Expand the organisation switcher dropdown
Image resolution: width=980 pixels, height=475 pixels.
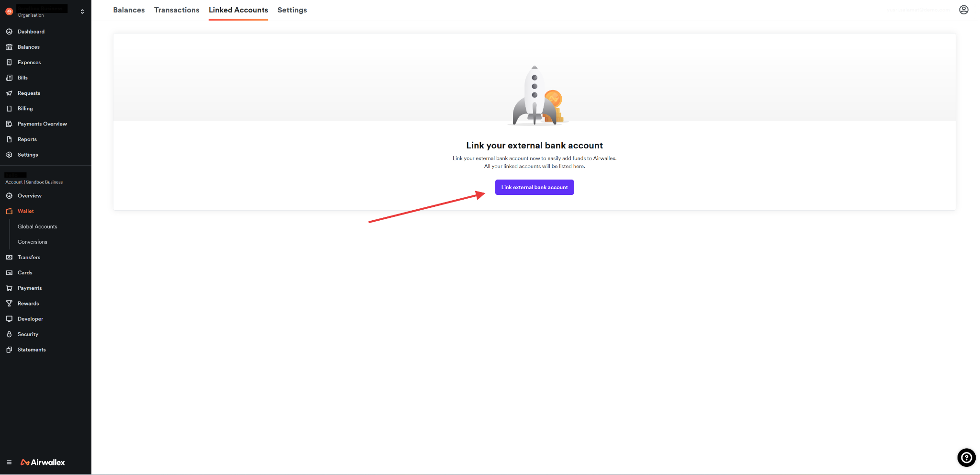tap(82, 11)
